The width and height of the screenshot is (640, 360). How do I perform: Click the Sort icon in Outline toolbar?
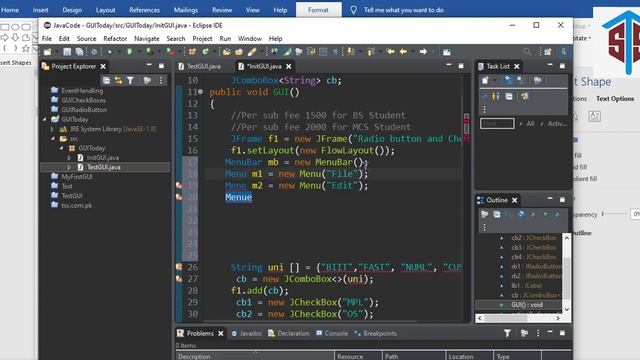coord(509,214)
